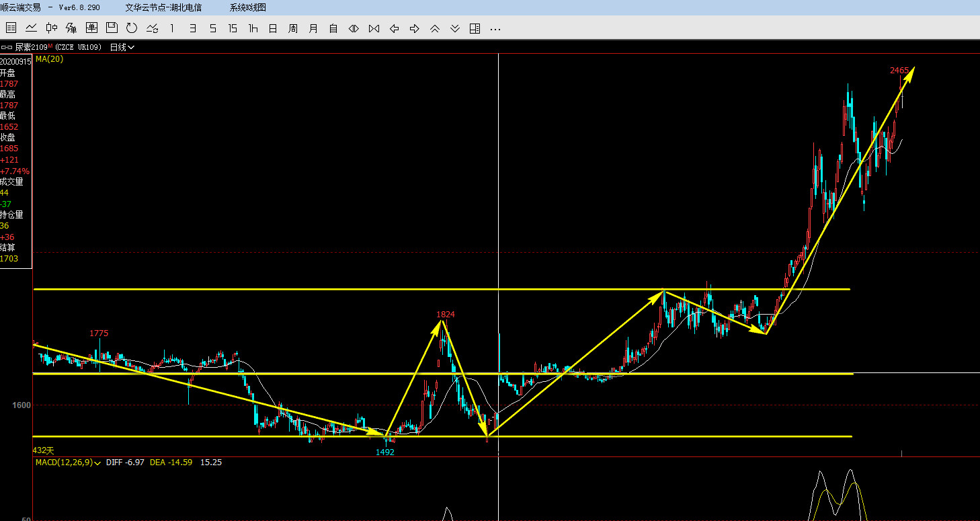Click the candlestick K-line chart icon

[x=51, y=28]
